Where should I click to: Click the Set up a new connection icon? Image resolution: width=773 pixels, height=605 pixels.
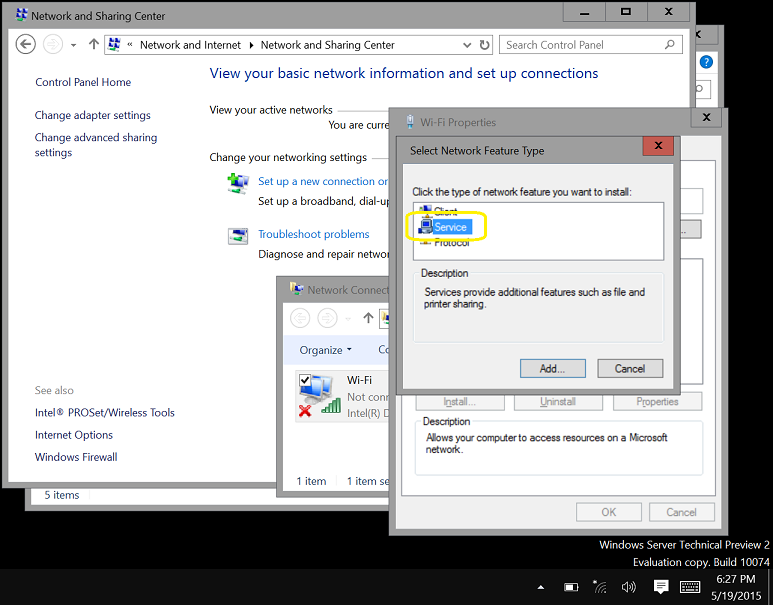[x=238, y=183]
